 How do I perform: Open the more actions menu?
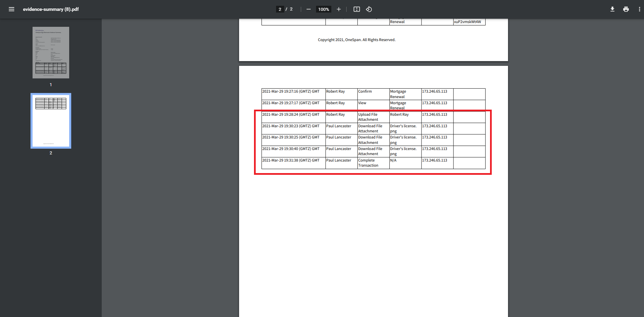640,9
